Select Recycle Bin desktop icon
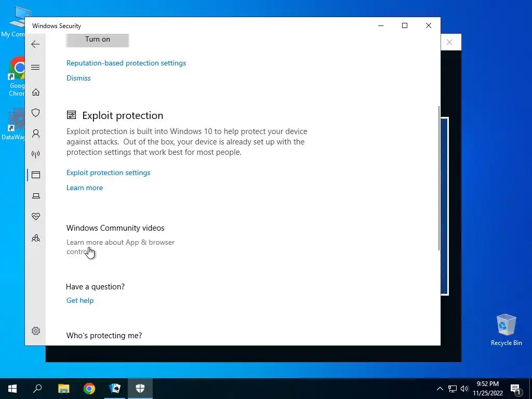Image resolution: width=532 pixels, height=399 pixels. tap(506, 329)
